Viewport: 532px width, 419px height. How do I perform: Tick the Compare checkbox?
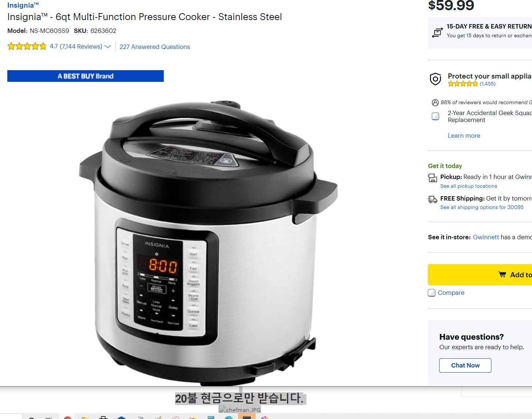(432, 293)
